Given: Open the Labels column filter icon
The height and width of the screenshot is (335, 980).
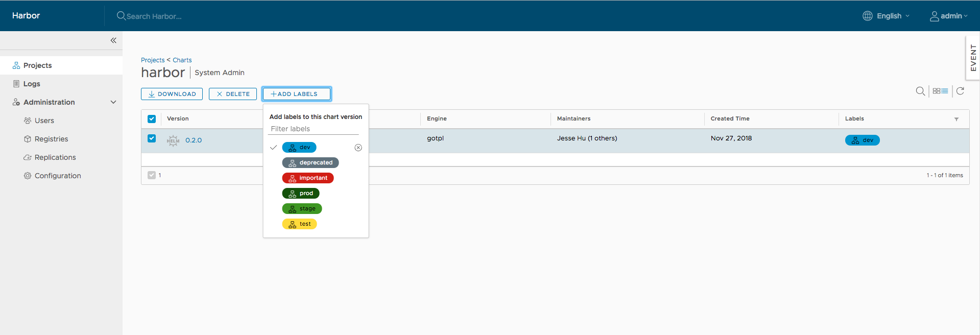Looking at the screenshot, I should (957, 119).
